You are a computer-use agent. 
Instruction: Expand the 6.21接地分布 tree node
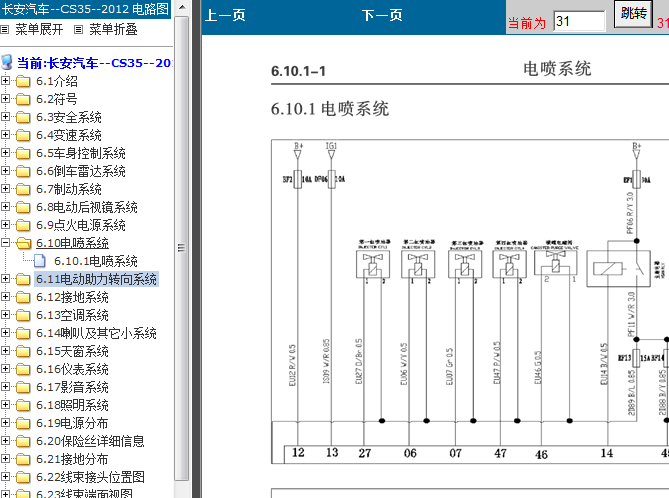(6, 458)
